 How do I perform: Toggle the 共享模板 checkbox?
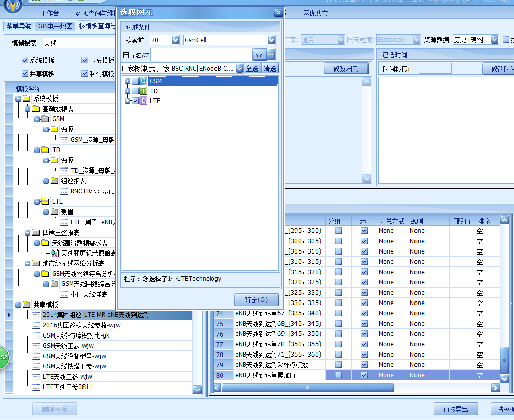pos(25,73)
